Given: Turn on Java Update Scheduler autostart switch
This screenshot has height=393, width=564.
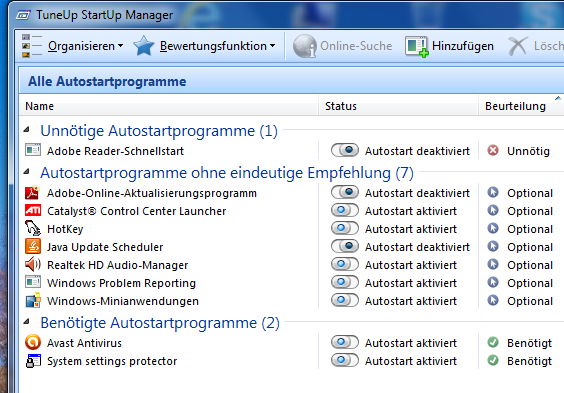Looking at the screenshot, I should click(x=345, y=246).
